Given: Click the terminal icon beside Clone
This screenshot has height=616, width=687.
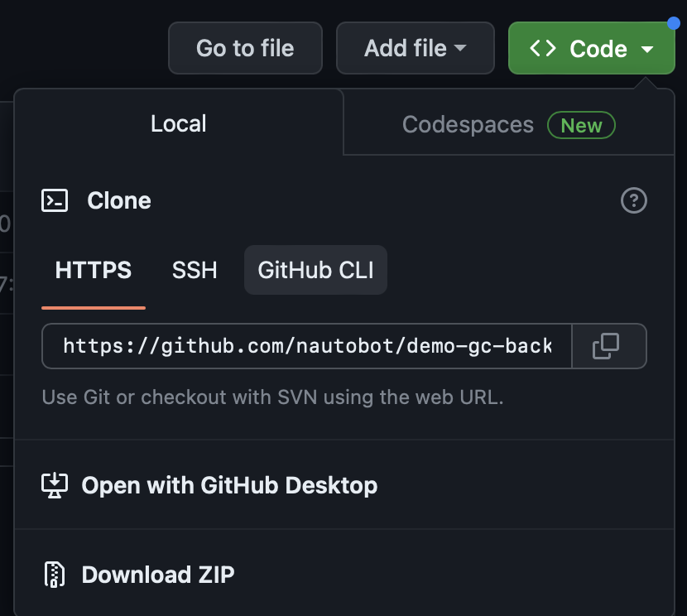Looking at the screenshot, I should click(x=55, y=200).
